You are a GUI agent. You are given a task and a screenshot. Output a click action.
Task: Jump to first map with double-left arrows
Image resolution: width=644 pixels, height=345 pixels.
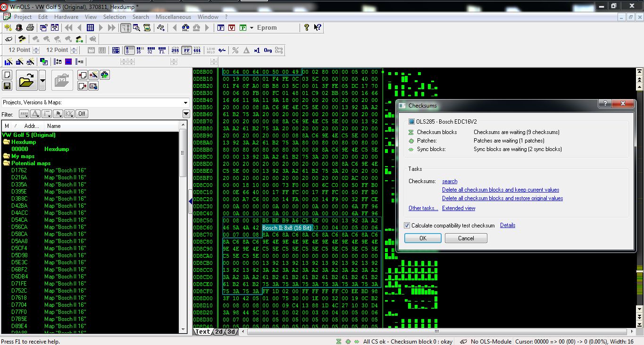coord(68,27)
